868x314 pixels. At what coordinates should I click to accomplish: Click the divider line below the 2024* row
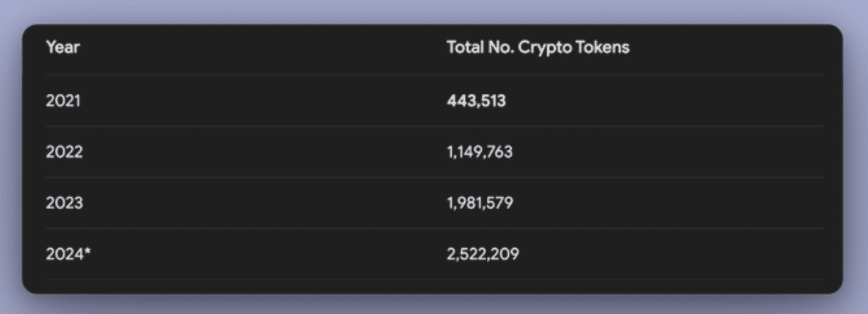coord(433,279)
